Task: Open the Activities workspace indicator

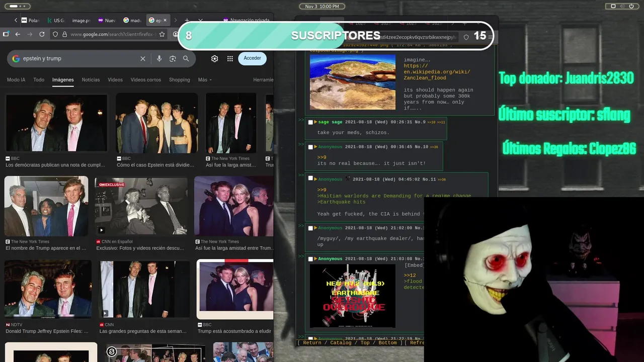Action: pyautogui.click(x=18, y=6)
